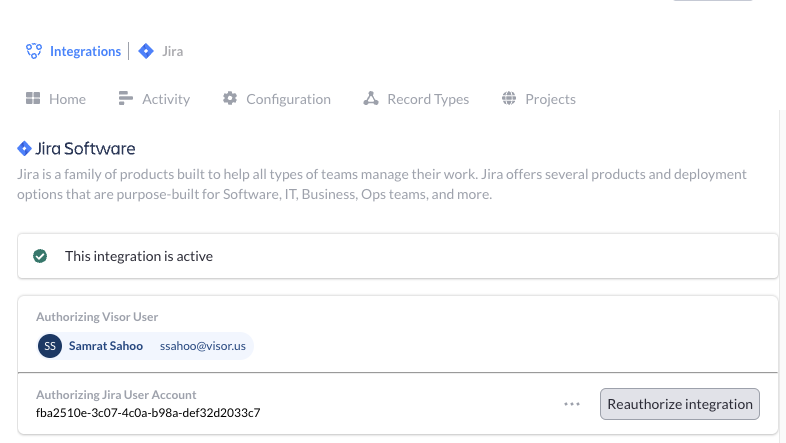Click the Jira Software heading
The height and width of the screenshot is (443, 786).
pyautogui.click(x=85, y=148)
